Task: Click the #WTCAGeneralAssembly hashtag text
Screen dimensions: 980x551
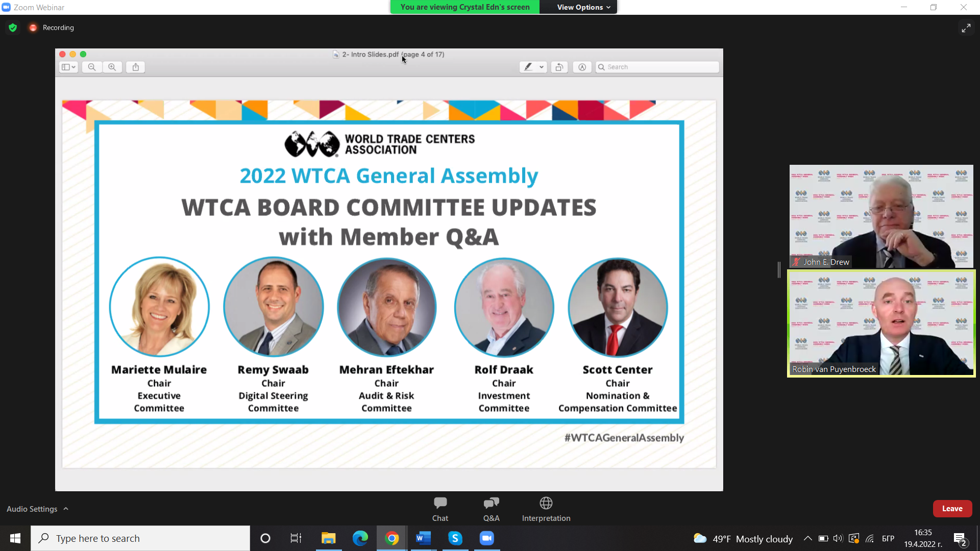Action: coord(624,438)
